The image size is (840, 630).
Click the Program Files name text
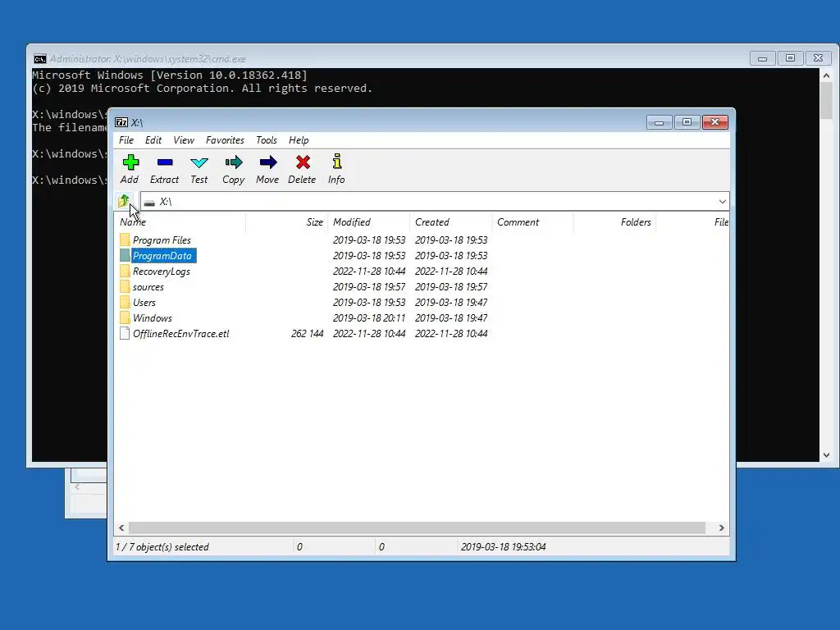tap(162, 240)
